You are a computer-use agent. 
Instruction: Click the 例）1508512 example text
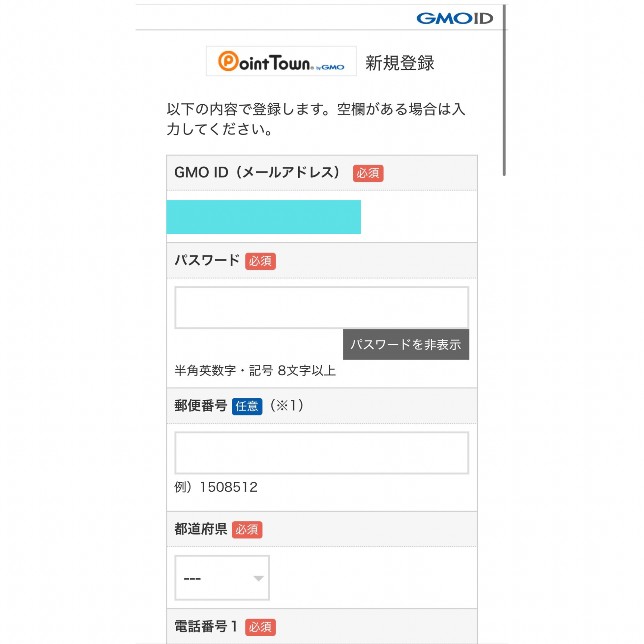tap(216, 487)
